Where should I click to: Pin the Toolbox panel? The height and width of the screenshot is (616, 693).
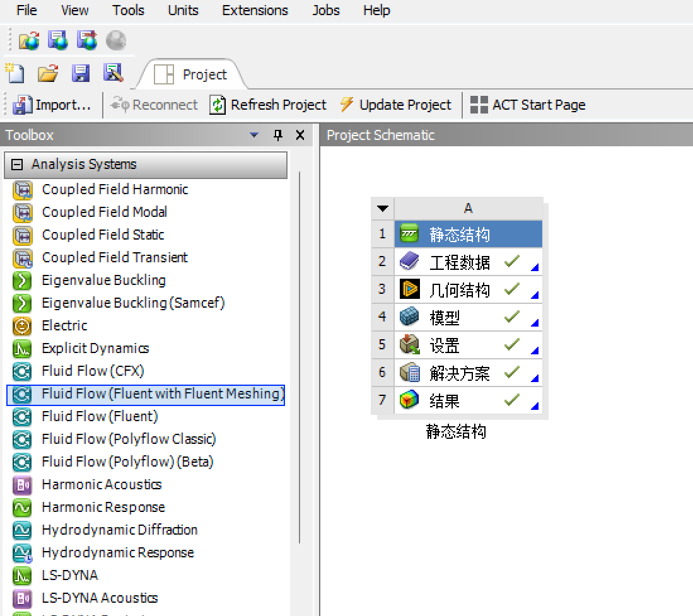point(278,135)
